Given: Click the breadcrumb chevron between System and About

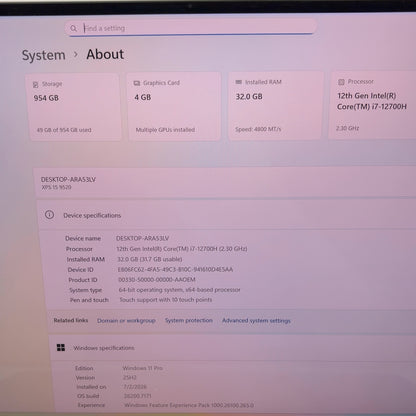Looking at the screenshot, I should [x=76, y=54].
